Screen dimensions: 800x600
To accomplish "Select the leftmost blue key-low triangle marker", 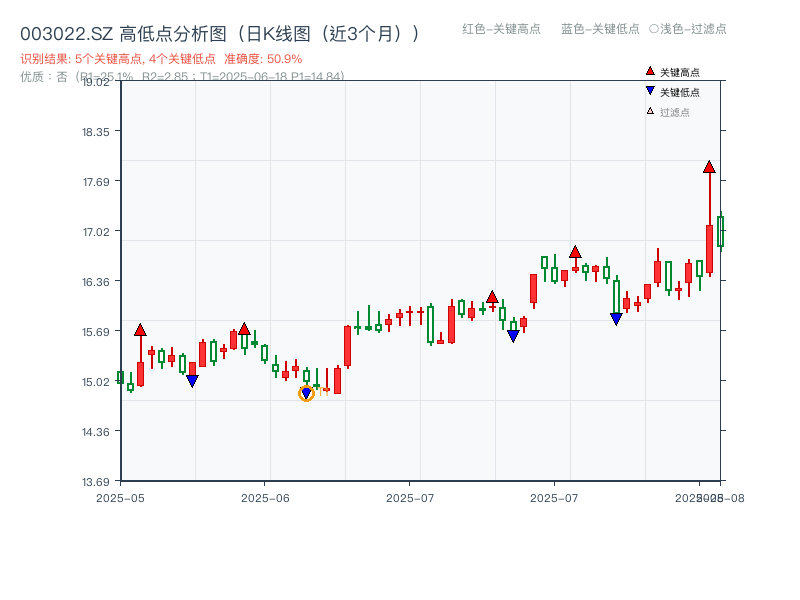I will point(192,381).
